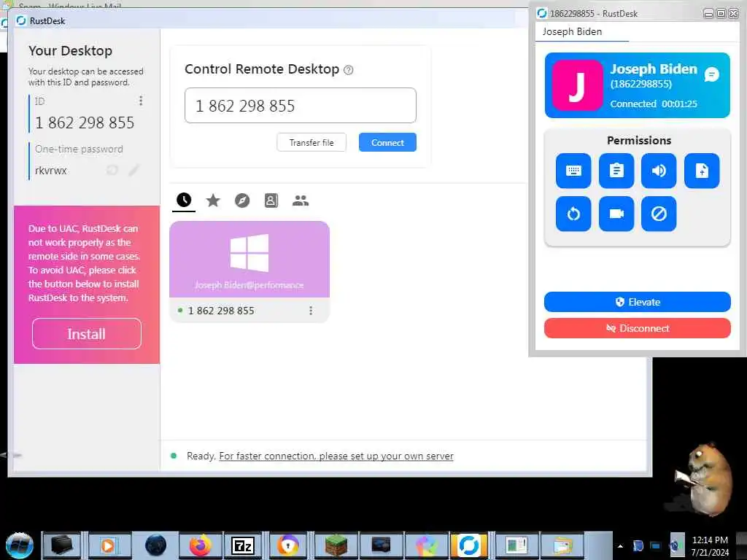Toggle the session recording permission
The height and width of the screenshot is (560, 747).
tap(616, 214)
